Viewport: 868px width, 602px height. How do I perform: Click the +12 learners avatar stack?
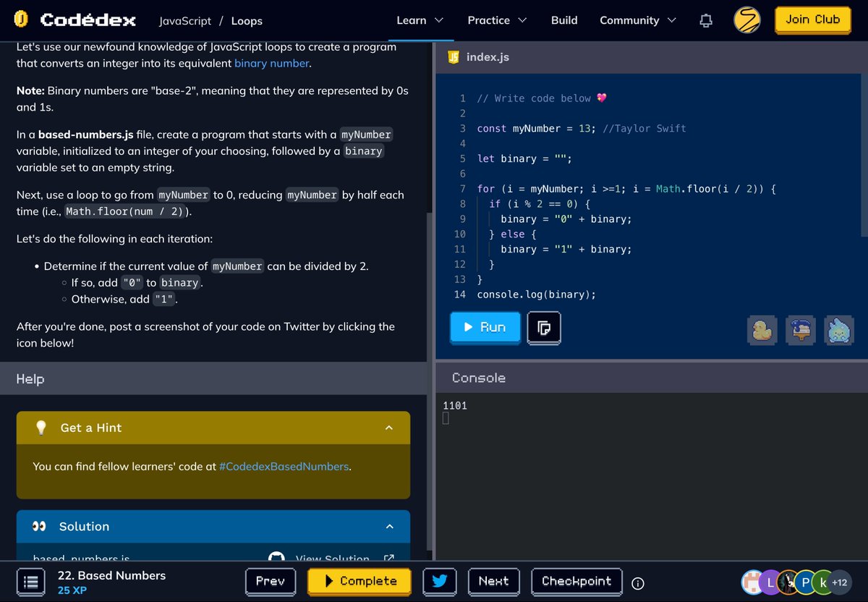(839, 582)
